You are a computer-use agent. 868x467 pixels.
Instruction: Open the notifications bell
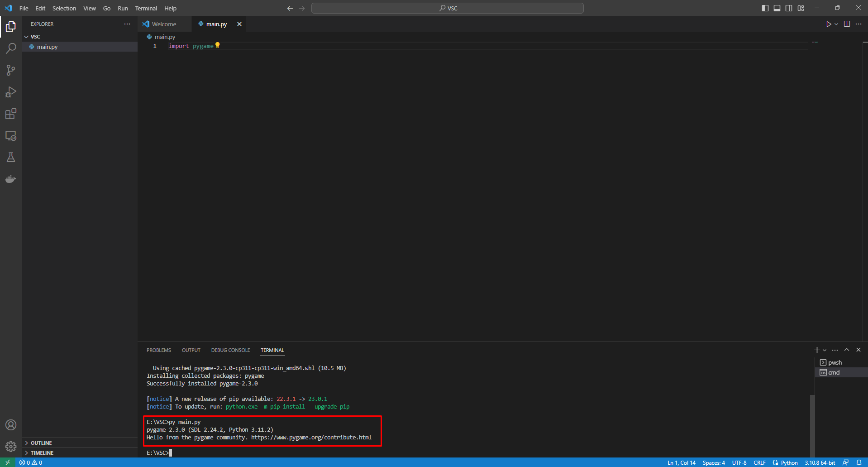(859, 462)
